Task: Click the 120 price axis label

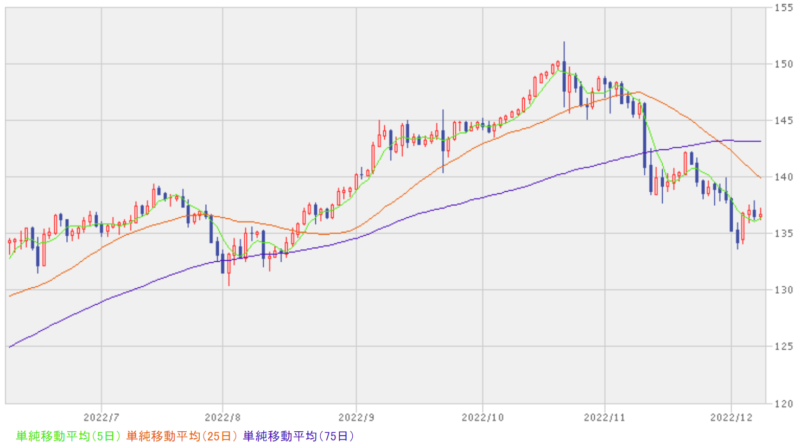Action: [x=783, y=404]
